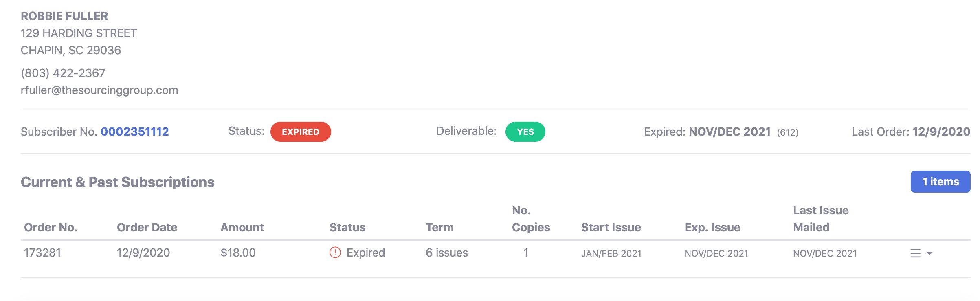Sort by the Order No. column header
980x301 pixels.
click(51, 227)
